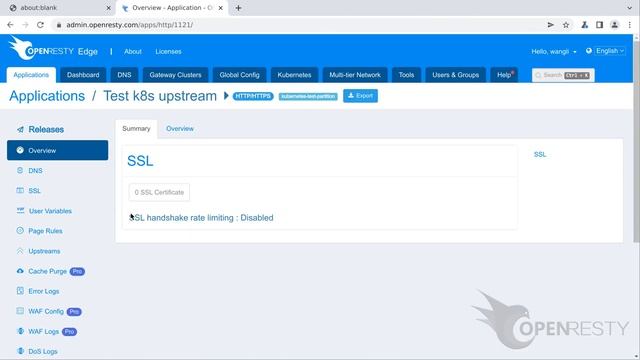Image resolution: width=640 pixels, height=360 pixels.
Task: Click the DoS Logs sidebar icon
Action: coord(20,351)
